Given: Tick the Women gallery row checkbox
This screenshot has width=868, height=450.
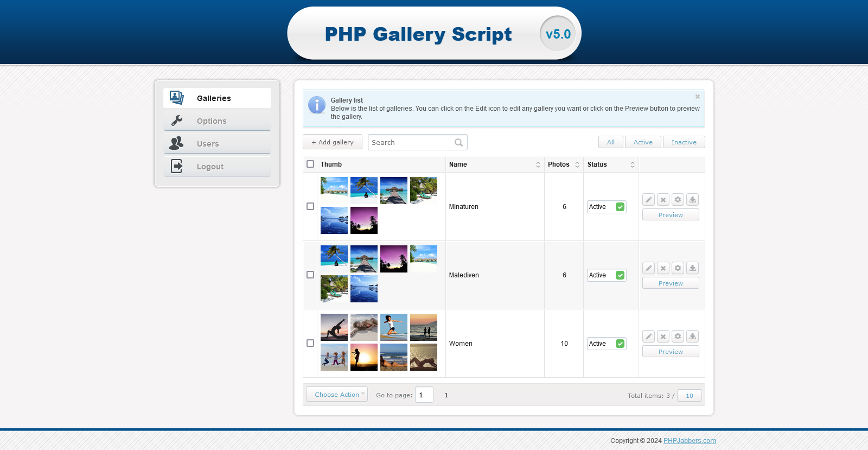Looking at the screenshot, I should click(310, 343).
